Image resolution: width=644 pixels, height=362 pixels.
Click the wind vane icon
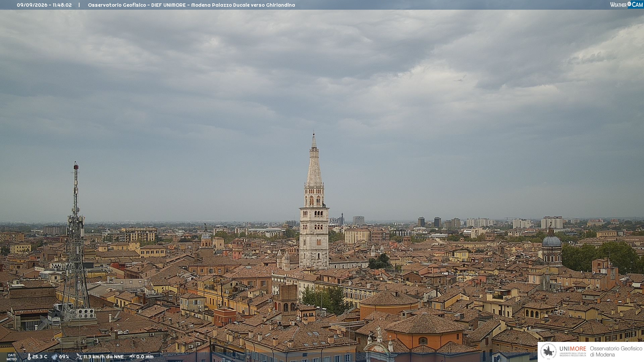[79, 357]
